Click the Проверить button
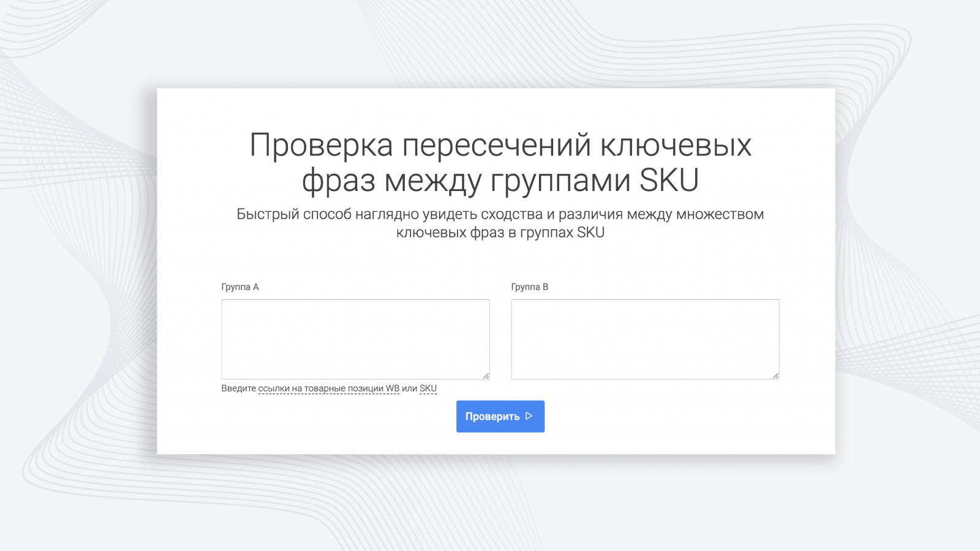 point(500,416)
